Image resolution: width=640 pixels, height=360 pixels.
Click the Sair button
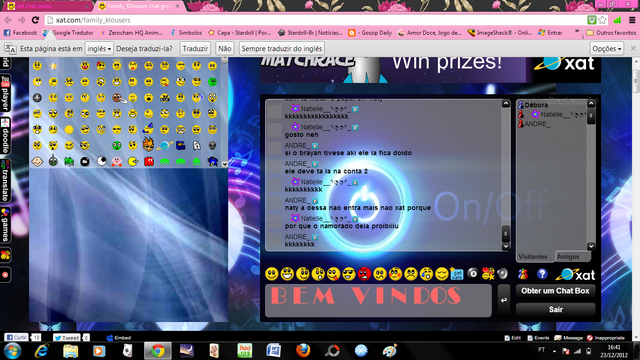(556, 309)
